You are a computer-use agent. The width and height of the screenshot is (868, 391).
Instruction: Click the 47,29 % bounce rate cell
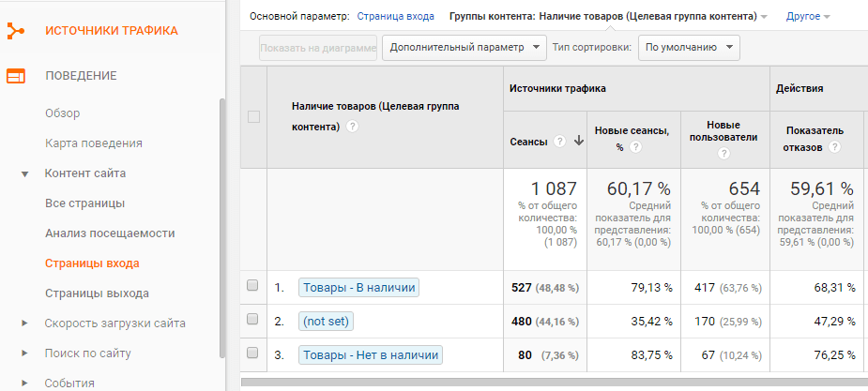(833, 322)
